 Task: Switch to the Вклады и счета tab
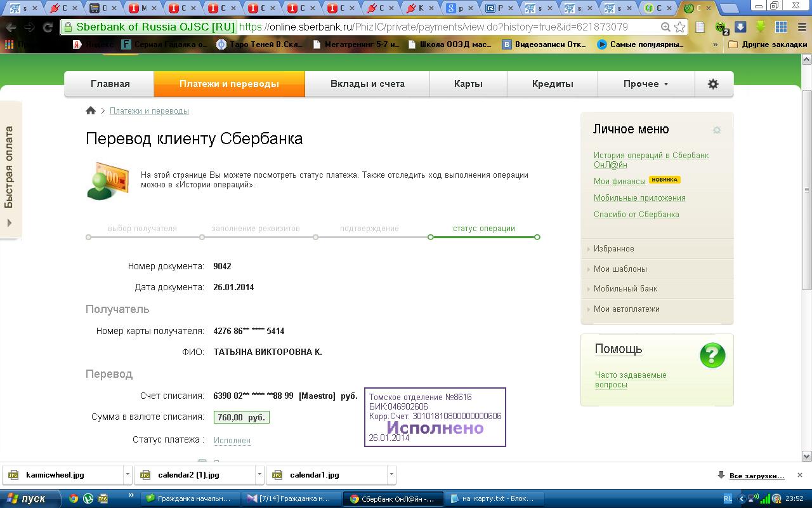pos(367,84)
